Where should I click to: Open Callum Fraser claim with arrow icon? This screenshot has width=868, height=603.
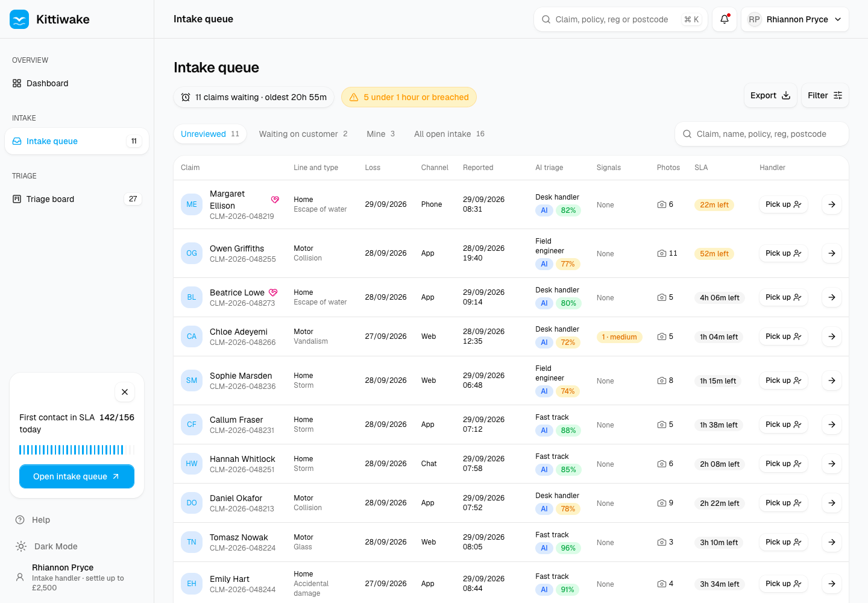pyautogui.click(x=832, y=425)
